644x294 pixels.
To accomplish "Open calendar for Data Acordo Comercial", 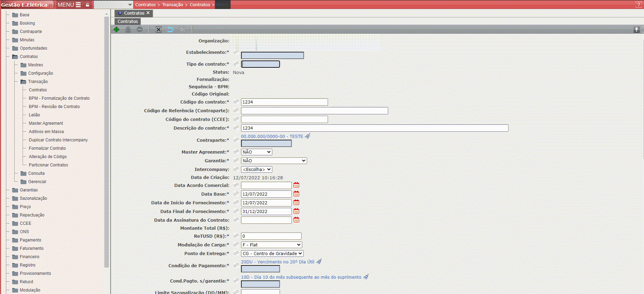I will click(296, 185).
